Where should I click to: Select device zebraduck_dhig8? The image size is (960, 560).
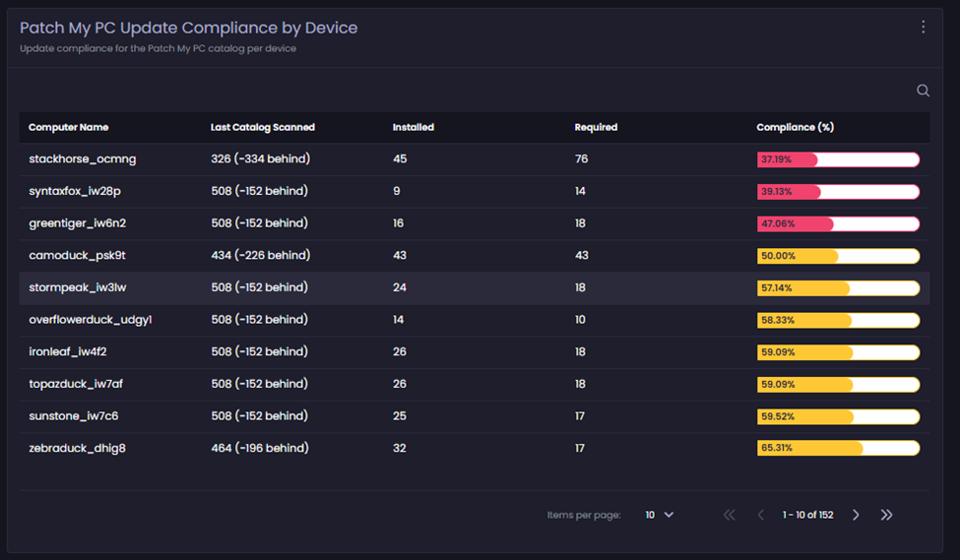77,448
